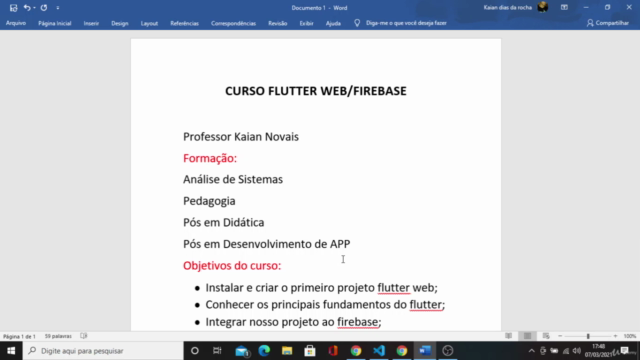Image resolution: width=640 pixels, height=360 pixels.
Task: Open the Correspondências tab
Action: click(x=233, y=23)
